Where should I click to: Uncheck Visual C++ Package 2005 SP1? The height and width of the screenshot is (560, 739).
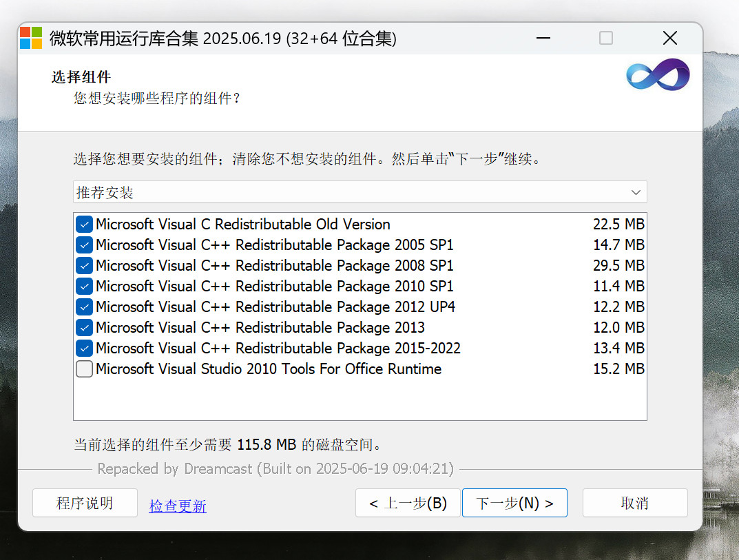84,245
